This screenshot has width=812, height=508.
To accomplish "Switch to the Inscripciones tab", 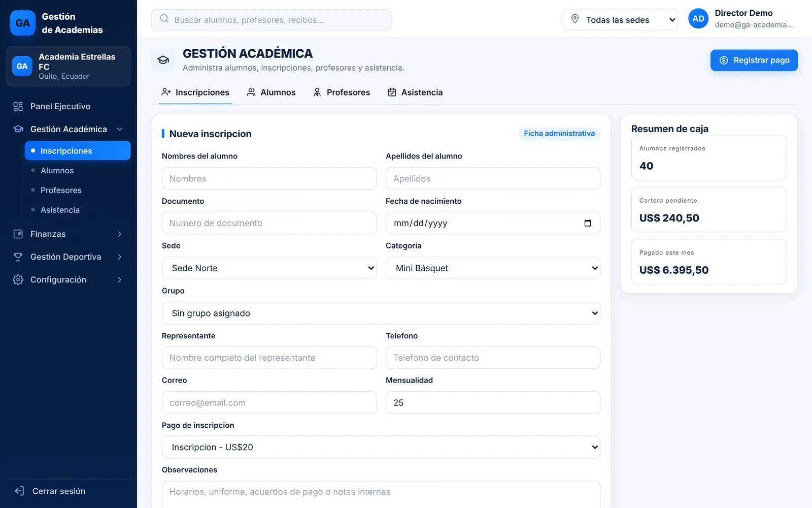I will coord(195,92).
